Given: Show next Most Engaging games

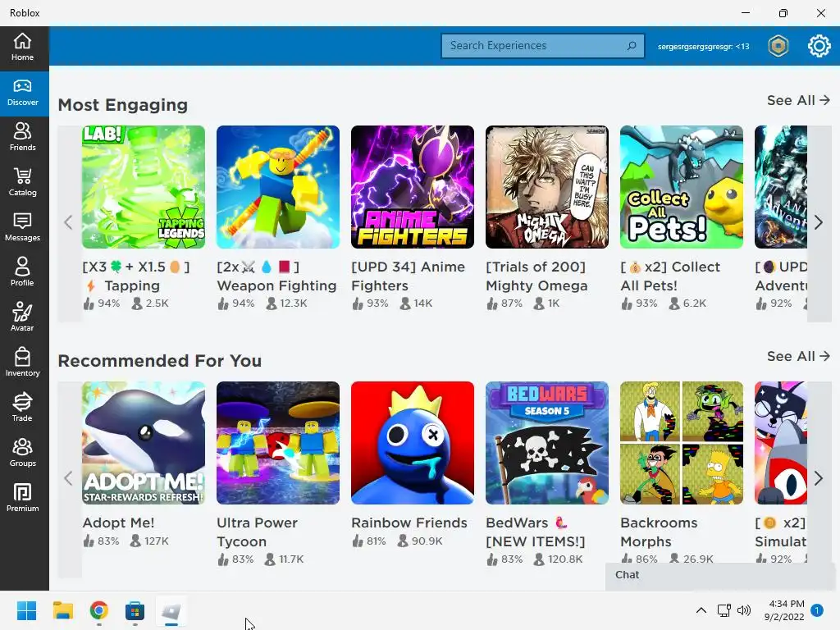Looking at the screenshot, I should [x=819, y=222].
